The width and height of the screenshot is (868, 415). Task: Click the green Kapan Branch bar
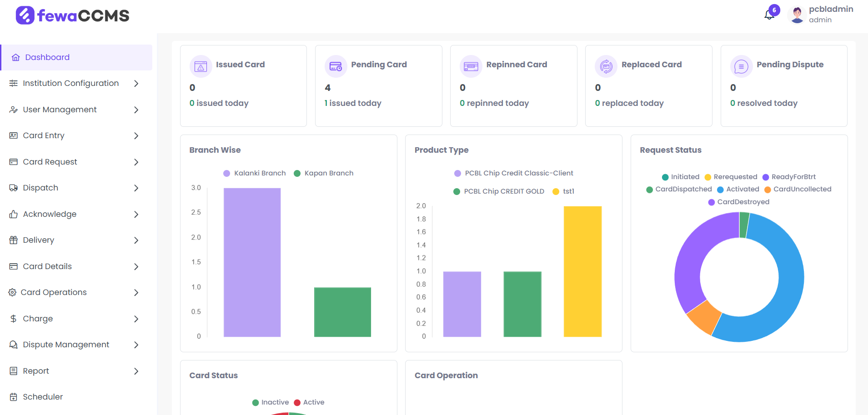click(342, 312)
